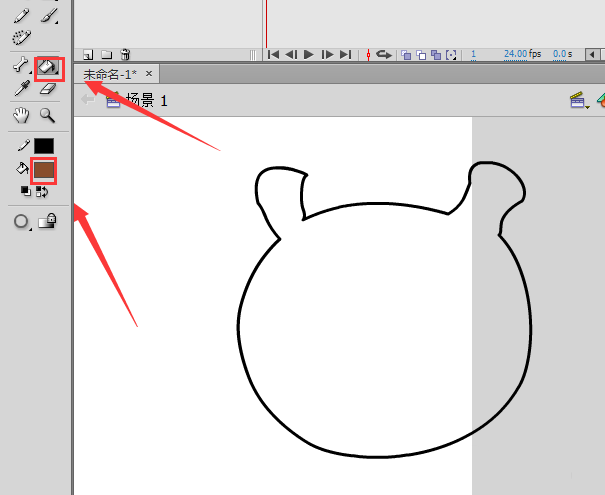The width and height of the screenshot is (605, 495).
Task: Toggle onion skin outlines
Action: coord(421,55)
